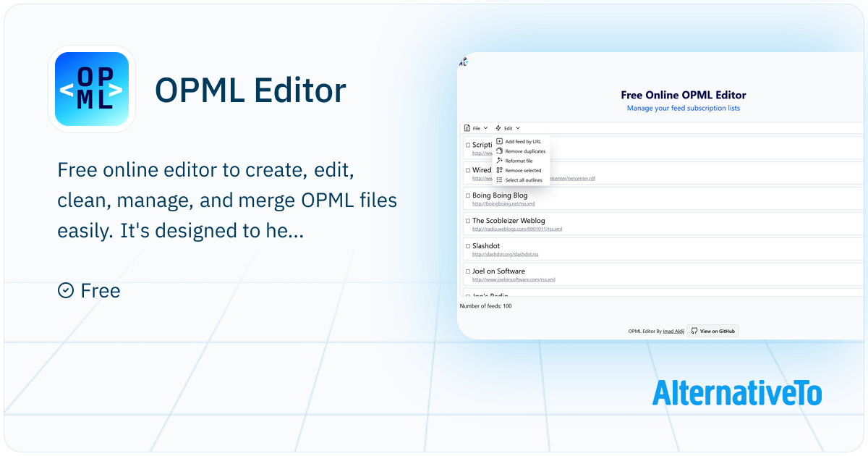Click the checkmark icon next to Free
This screenshot has height=456, width=868.
tap(65, 290)
